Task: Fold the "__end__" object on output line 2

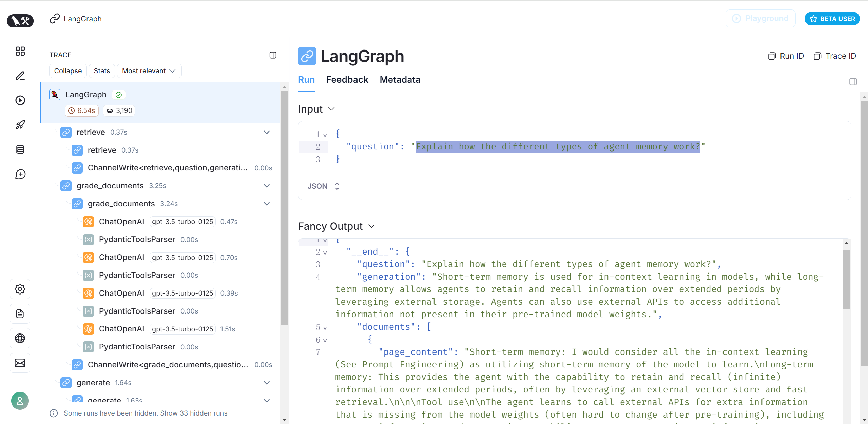Action: coord(325,253)
